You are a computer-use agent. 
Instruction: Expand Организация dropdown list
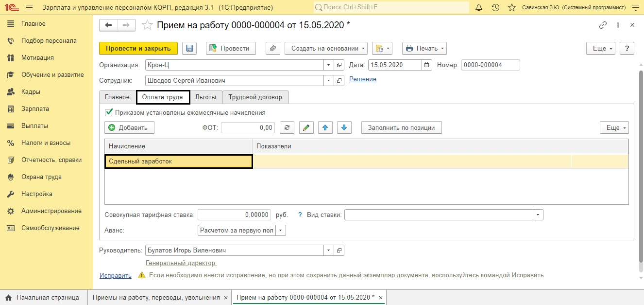[329, 65]
